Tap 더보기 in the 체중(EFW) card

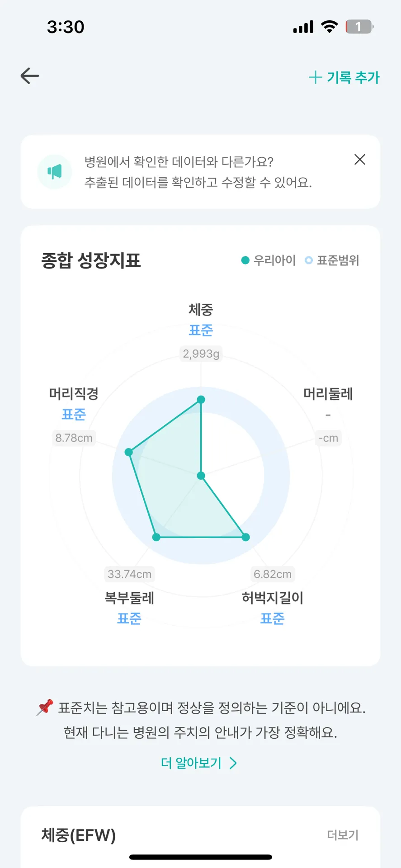point(343,835)
